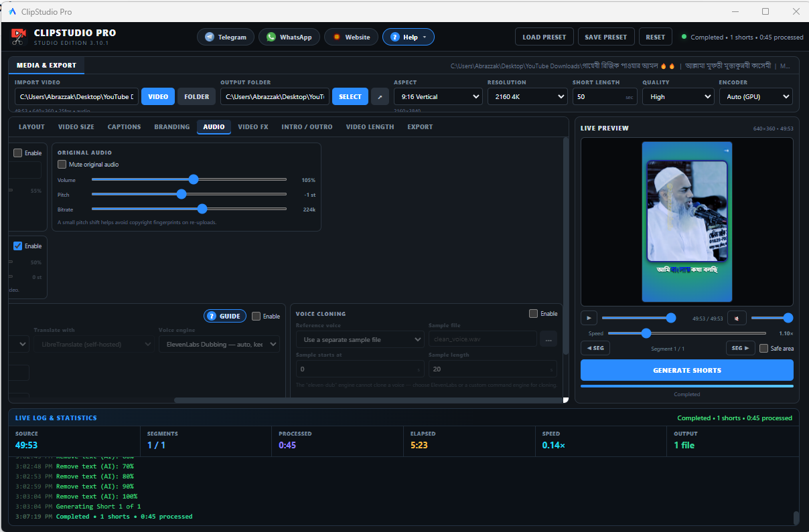Image resolution: width=809 pixels, height=532 pixels.
Task: Switch to the Layout tab
Action: [31, 126]
